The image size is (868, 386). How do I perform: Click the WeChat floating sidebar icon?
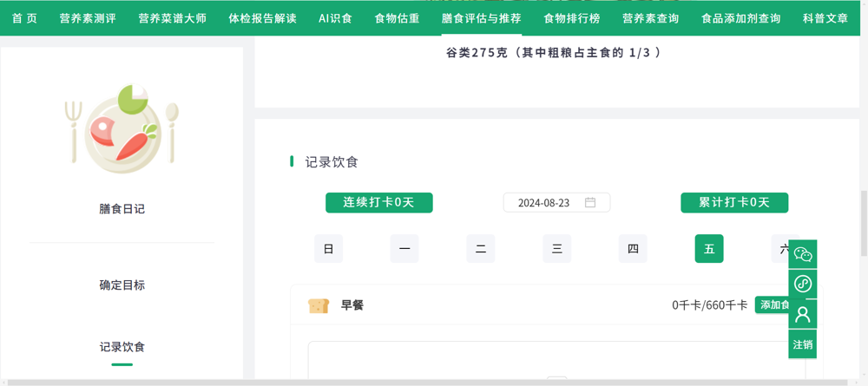(x=802, y=254)
